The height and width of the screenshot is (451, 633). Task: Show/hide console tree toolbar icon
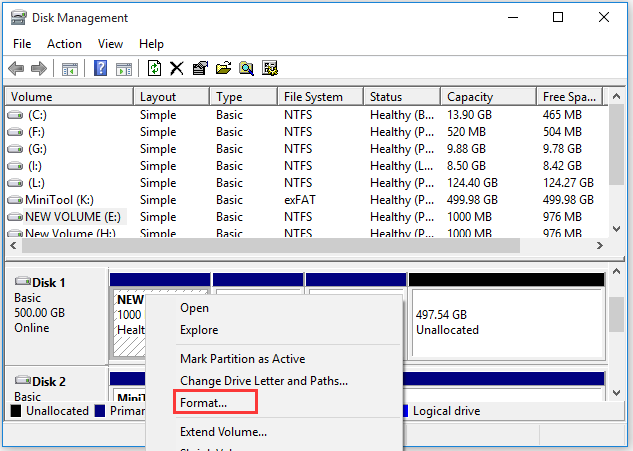[69, 69]
